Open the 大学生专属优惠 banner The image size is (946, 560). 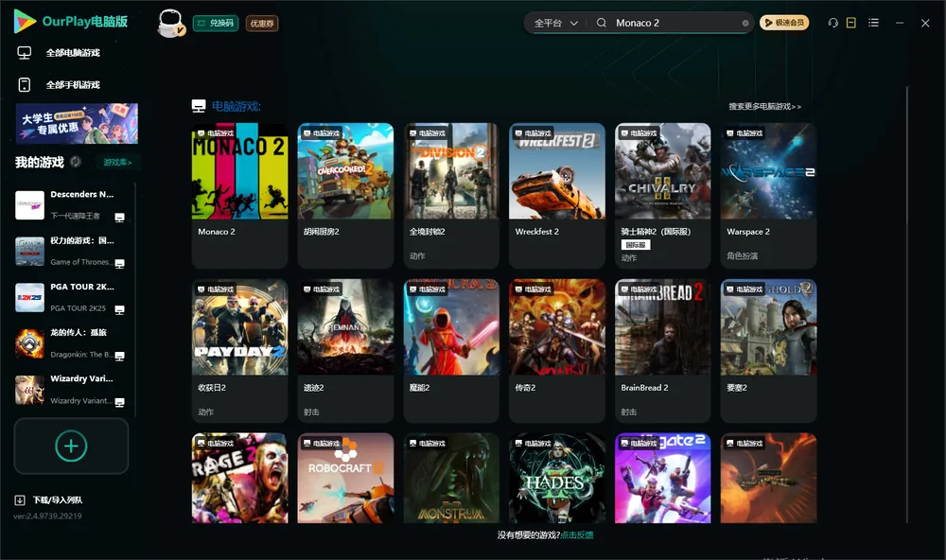click(x=77, y=123)
